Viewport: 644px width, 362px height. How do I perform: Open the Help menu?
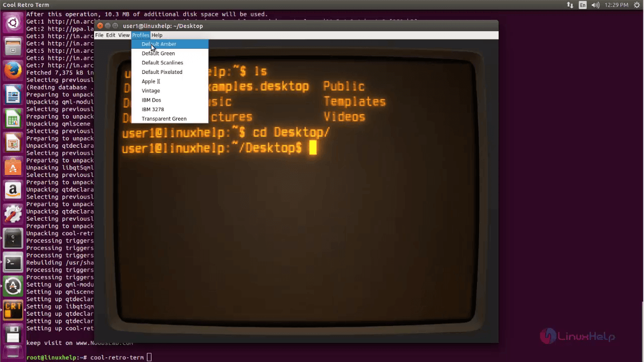pos(157,35)
